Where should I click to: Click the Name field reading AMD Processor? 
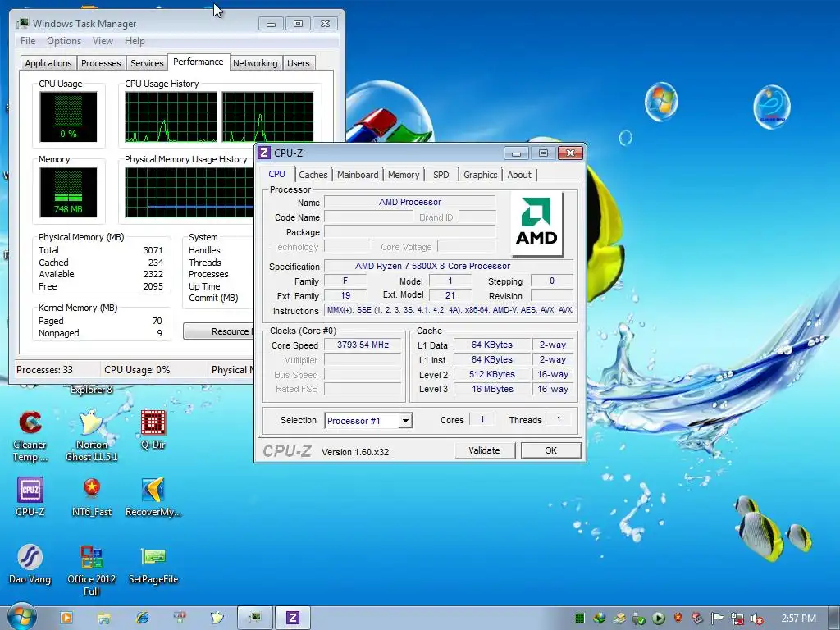click(x=410, y=203)
